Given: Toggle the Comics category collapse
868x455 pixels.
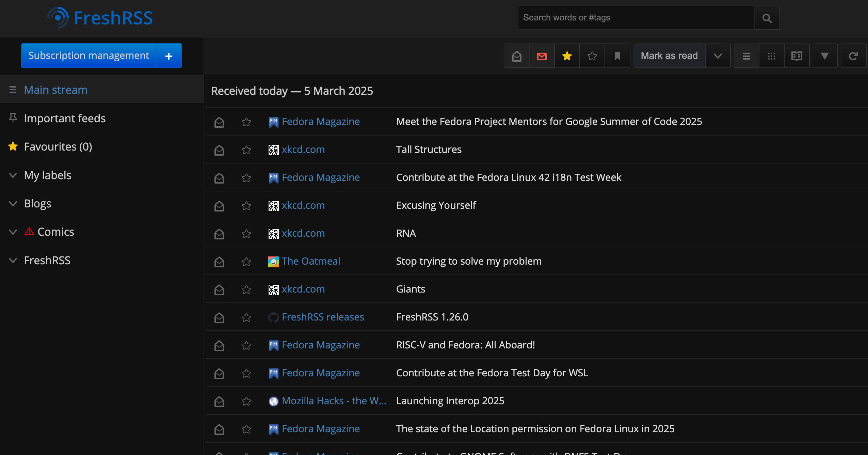Looking at the screenshot, I should coord(13,232).
